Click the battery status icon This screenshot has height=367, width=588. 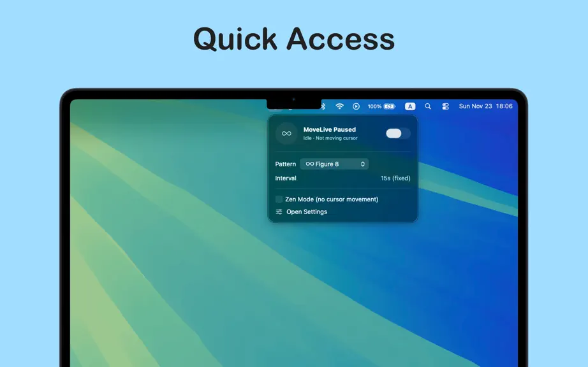[x=390, y=106]
